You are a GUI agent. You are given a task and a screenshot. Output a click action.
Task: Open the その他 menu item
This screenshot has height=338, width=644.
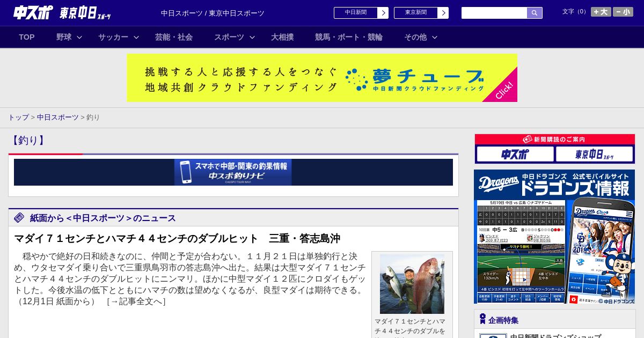415,37
